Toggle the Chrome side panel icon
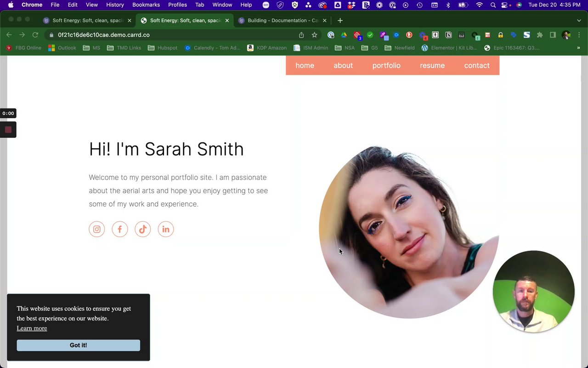 coord(553,35)
